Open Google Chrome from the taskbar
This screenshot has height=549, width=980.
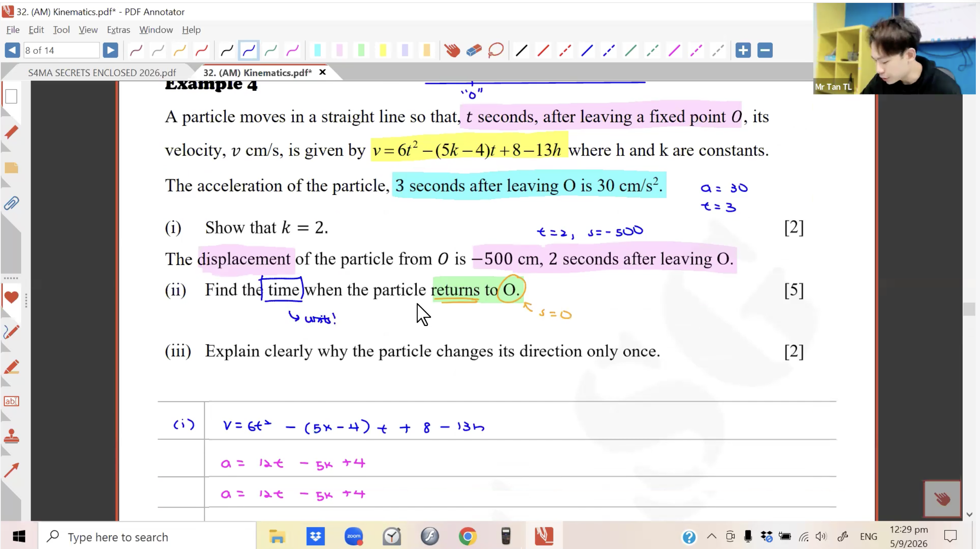coord(468,537)
